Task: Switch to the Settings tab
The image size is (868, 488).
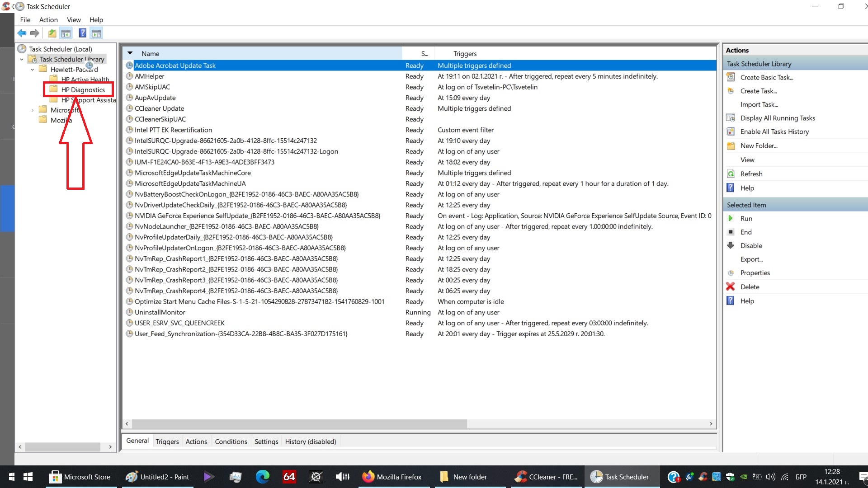Action: click(266, 441)
